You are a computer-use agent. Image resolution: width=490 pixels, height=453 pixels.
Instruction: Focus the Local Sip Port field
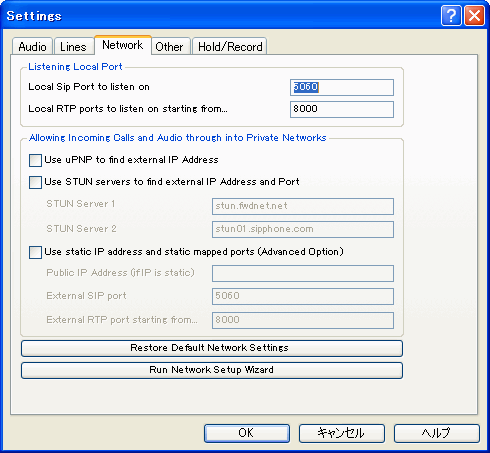(x=342, y=87)
